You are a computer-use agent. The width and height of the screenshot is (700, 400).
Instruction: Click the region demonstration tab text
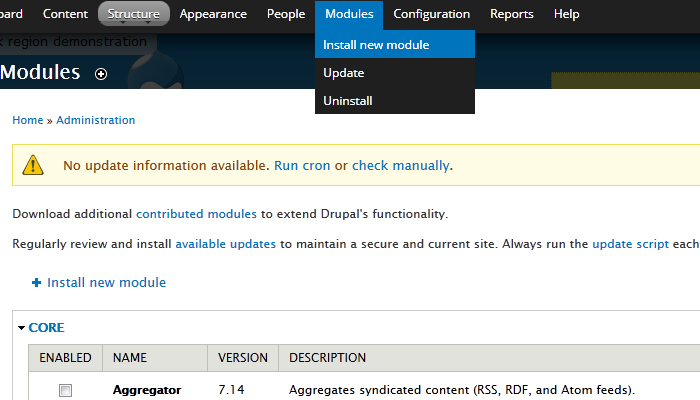coord(77,42)
